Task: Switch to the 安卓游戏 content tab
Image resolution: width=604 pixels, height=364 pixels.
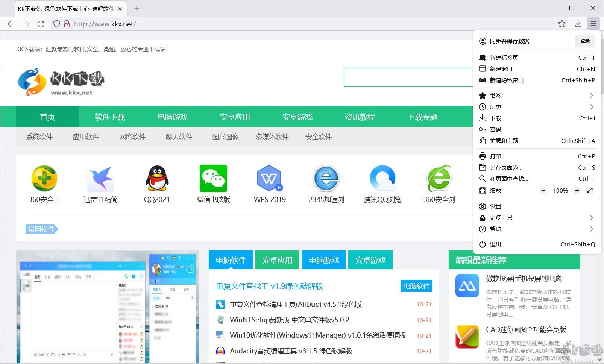Action: (370, 260)
